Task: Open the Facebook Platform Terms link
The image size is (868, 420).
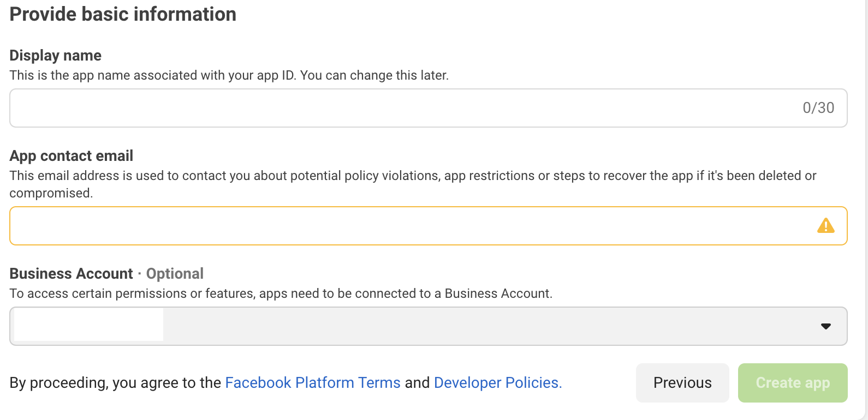Action: [313, 383]
